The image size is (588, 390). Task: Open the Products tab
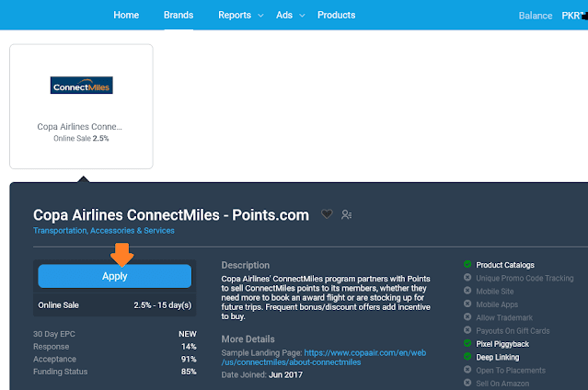337,15
